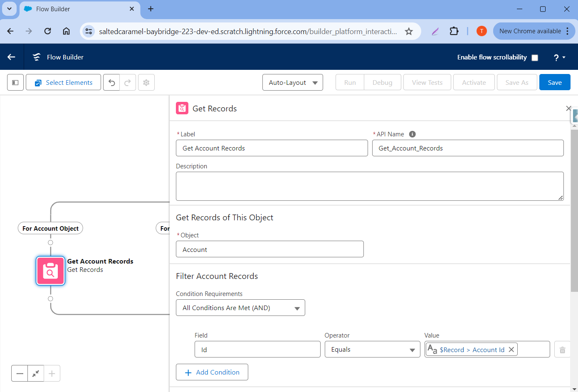Open the Equals operator dropdown
The width and height of the screenshot is (578, 392).
coord(373,349)
